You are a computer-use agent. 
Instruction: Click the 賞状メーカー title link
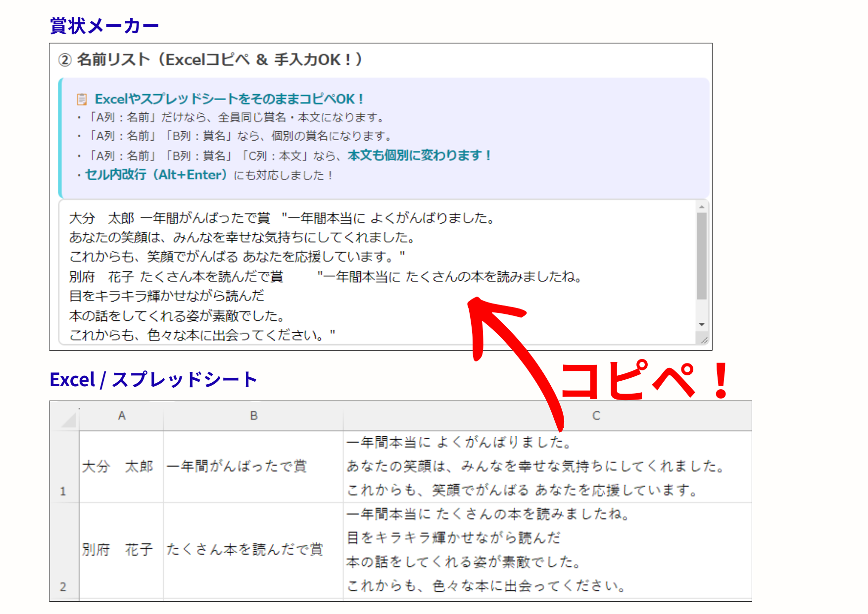(103, 24)
